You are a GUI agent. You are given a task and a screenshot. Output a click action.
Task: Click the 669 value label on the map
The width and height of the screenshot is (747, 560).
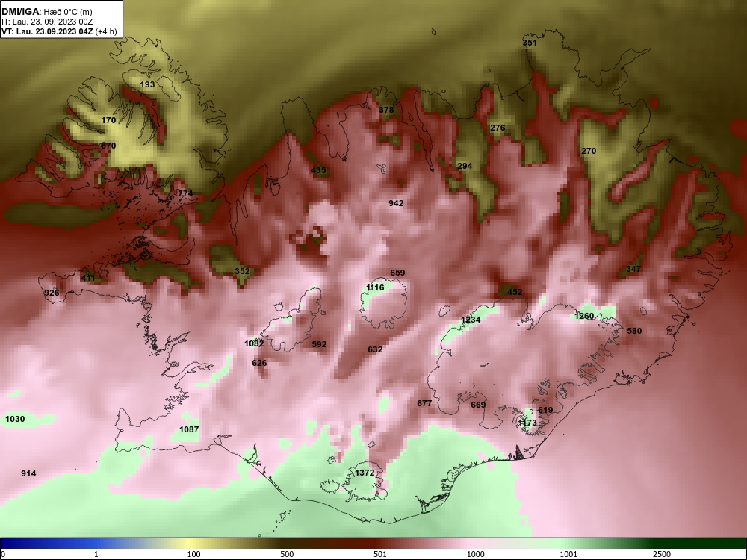pyautogui.click(x=478, y=405)
